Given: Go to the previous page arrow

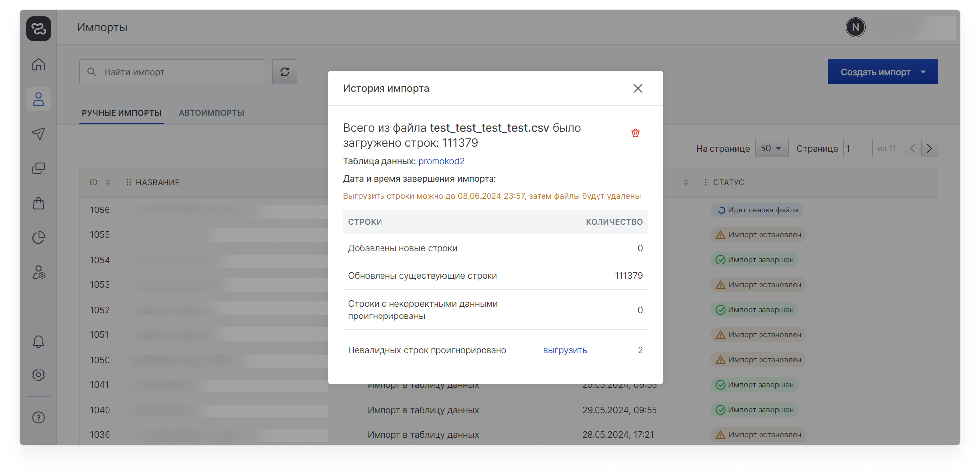Looking at the screenshot, I should click(913, 149).
